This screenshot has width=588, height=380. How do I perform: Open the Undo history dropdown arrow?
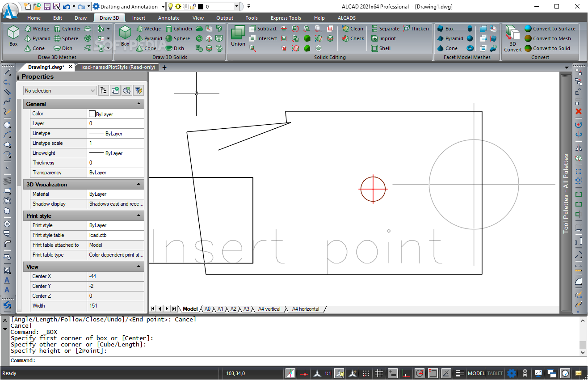tap(74, 7)
